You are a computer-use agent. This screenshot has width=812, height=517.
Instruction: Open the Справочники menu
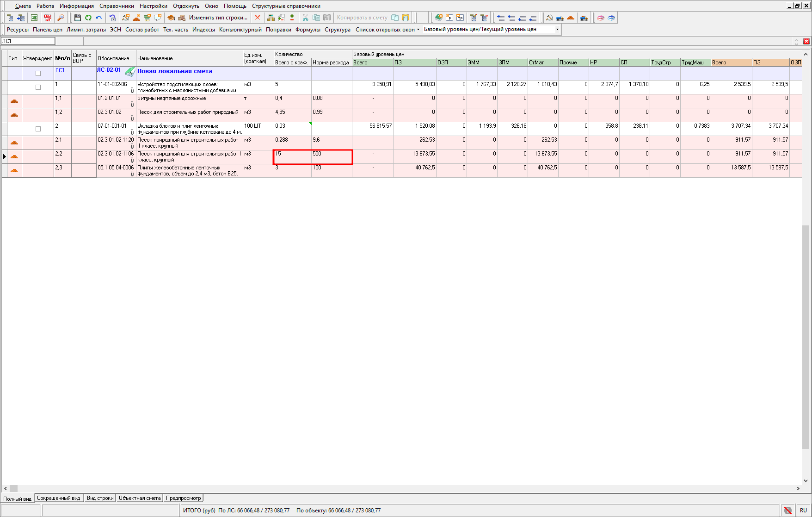tap(117, 6)
